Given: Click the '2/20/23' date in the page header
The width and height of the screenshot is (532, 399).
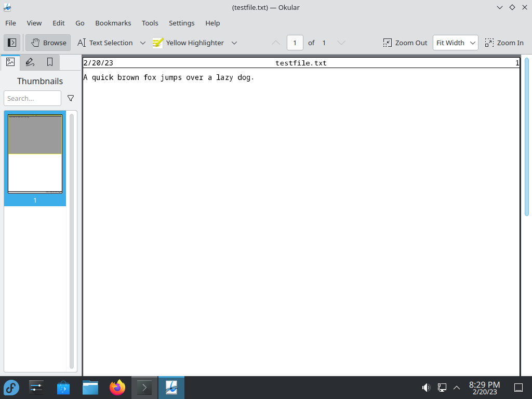Looking at the screenshot, I should pos(98,63).
